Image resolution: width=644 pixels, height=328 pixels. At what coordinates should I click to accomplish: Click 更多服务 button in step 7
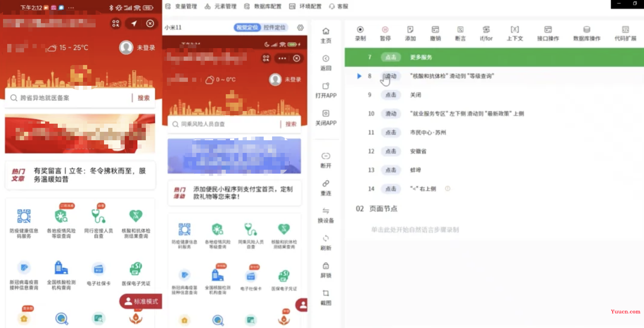click(x=420, y=57)
